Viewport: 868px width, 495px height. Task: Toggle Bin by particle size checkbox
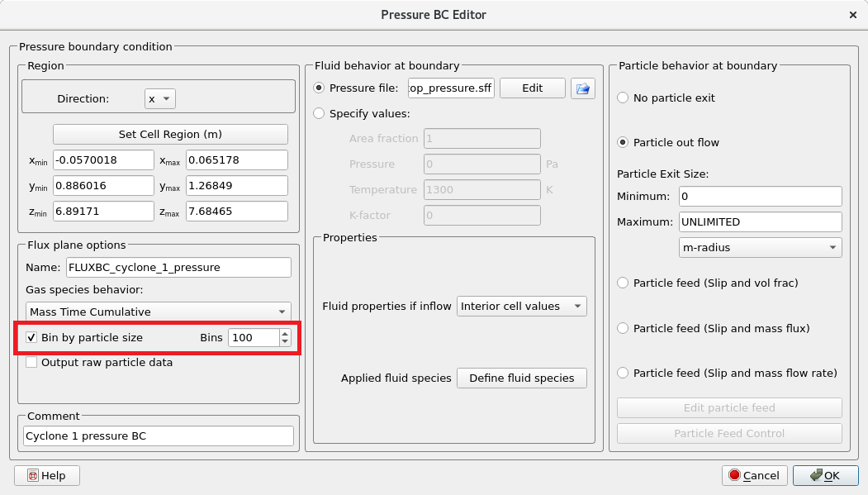point(32,337)
